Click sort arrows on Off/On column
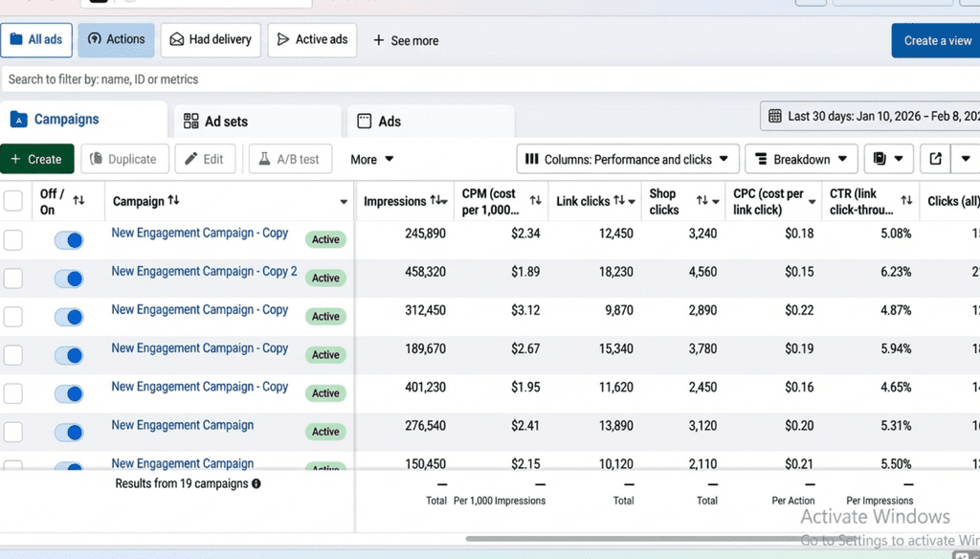 78,201
